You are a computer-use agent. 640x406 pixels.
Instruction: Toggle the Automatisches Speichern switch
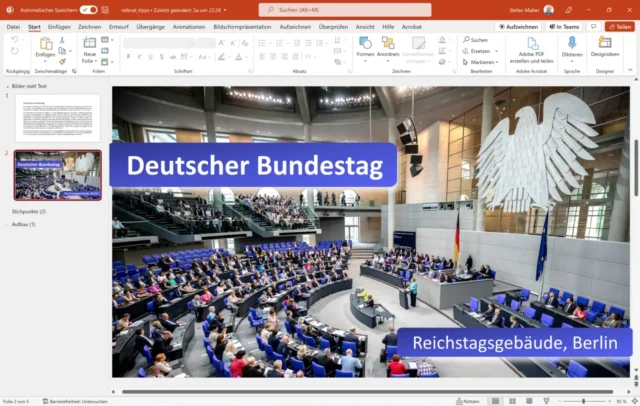click(x=88, y=9)
